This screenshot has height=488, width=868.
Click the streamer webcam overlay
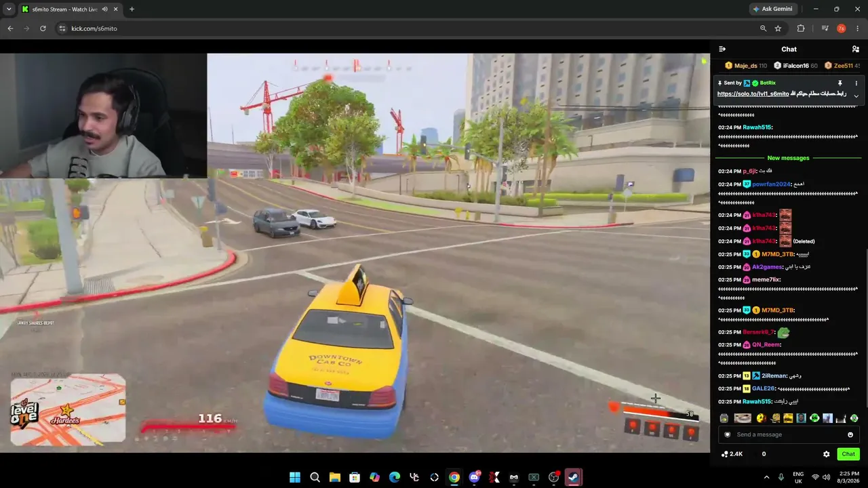click(103, 116)
